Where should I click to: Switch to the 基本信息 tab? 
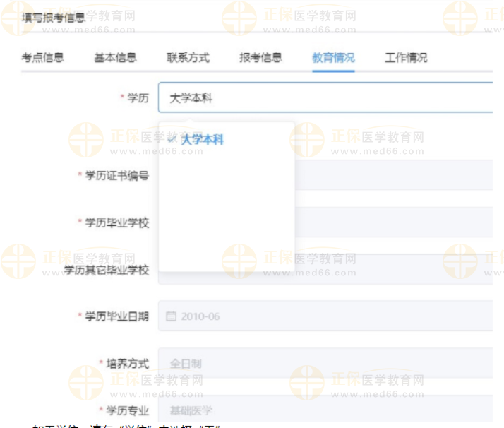(115, 58)
